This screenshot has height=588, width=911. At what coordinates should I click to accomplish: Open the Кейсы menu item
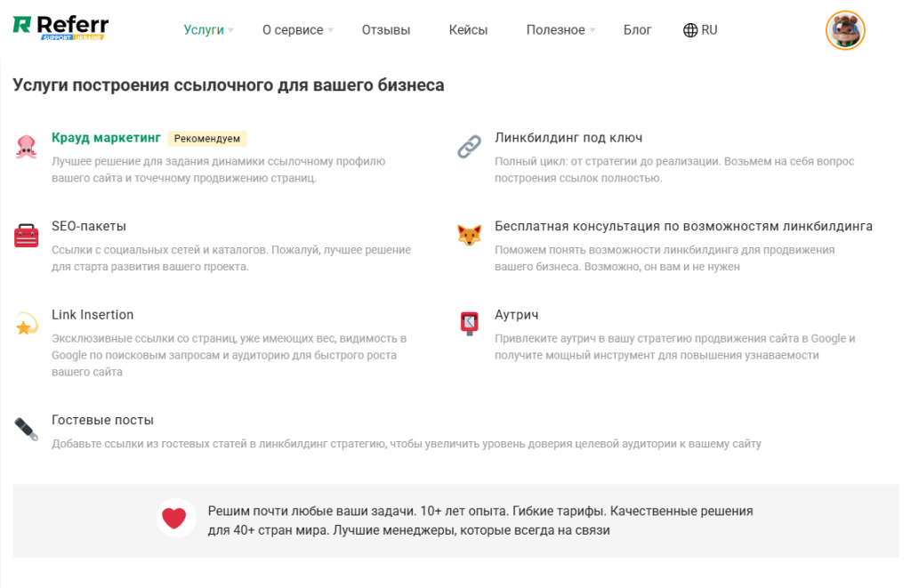tap(468, 30)
